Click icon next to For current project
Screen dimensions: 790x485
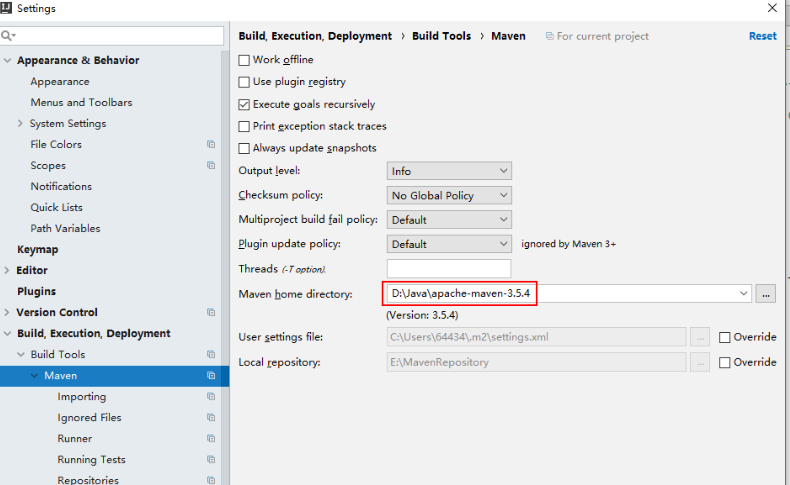coord(550,36)
